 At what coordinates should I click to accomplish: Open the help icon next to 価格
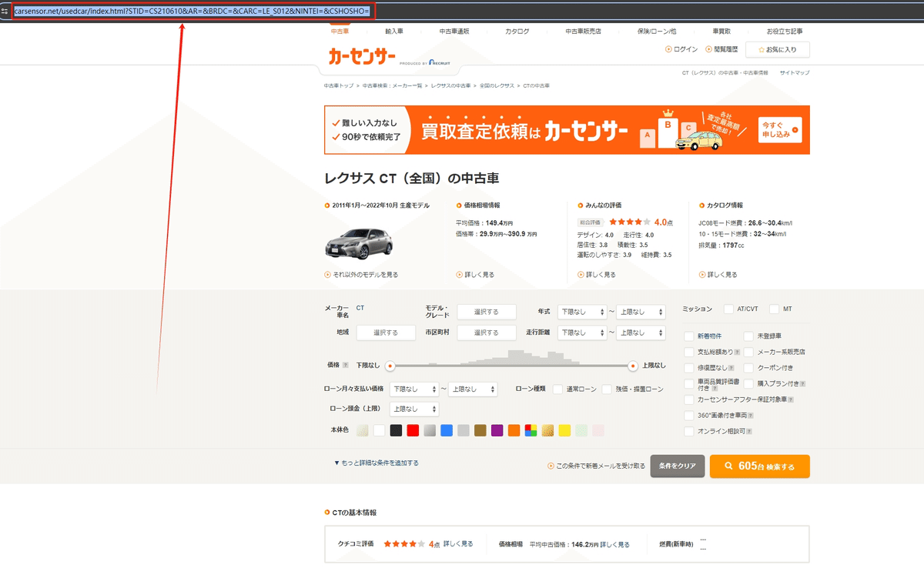[x=345, y=366]
